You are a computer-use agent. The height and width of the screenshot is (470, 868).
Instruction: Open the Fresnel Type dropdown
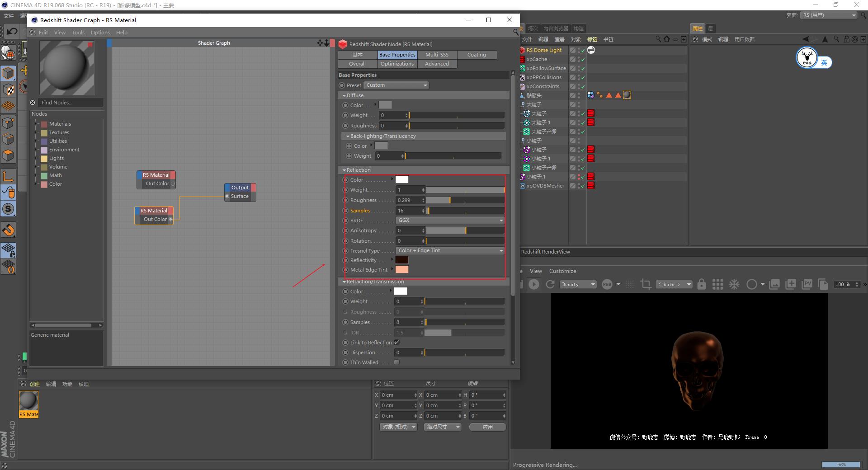pyautogui.click(x=449, y=250)
